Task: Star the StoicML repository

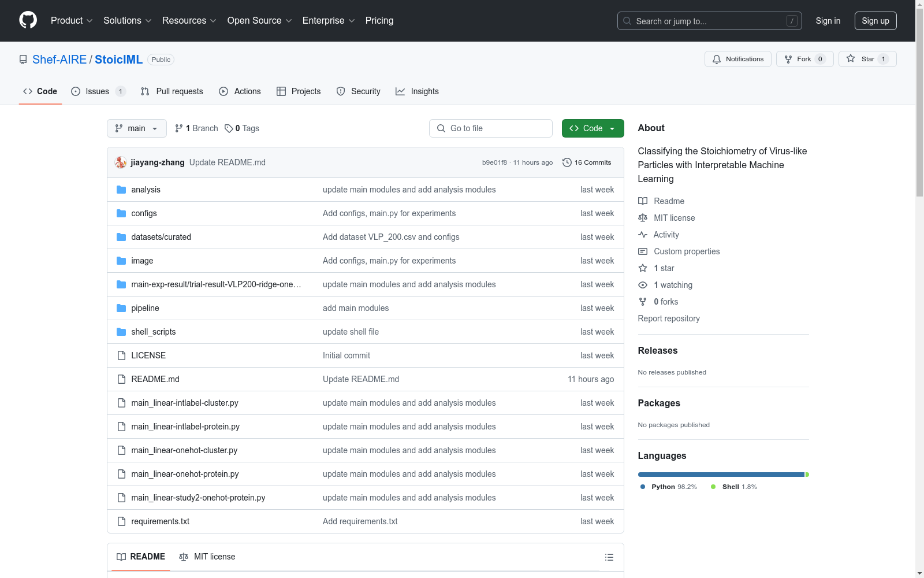Action: [x=867, y=59]
